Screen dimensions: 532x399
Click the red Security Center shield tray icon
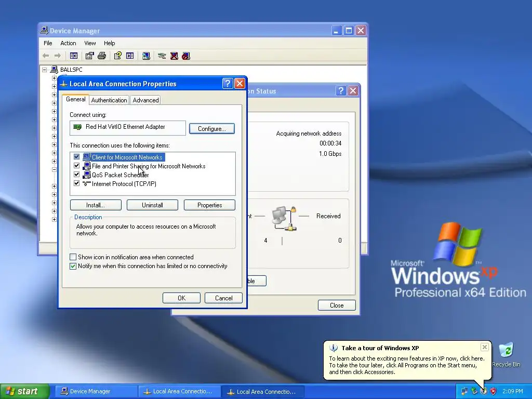[493, 391]
